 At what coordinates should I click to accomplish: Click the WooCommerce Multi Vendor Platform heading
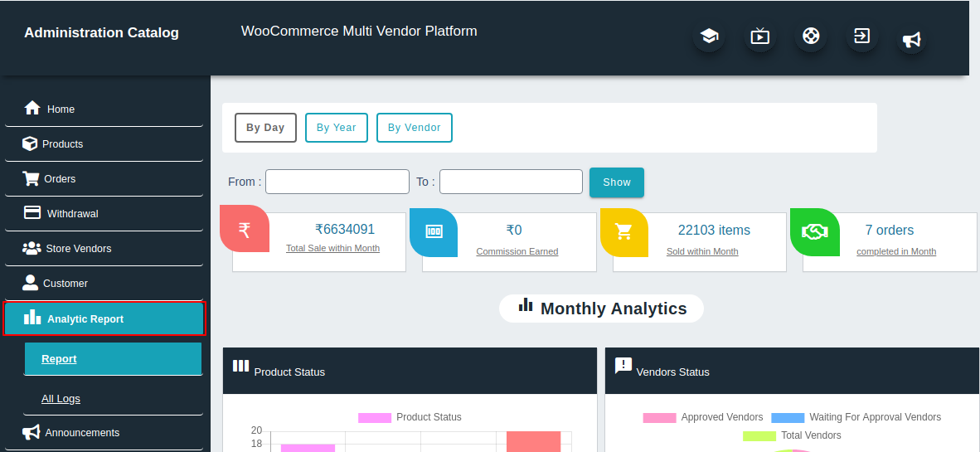(x=359, y=31)
